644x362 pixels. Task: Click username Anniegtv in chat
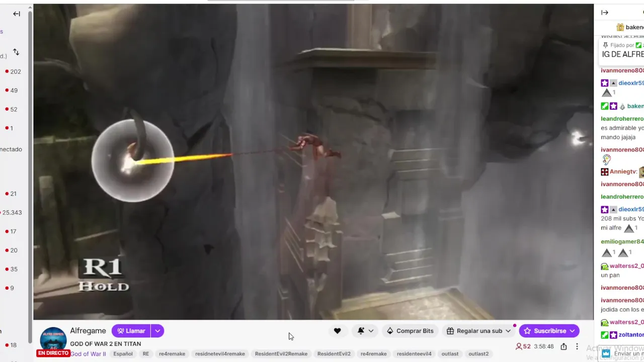(623, 172)
